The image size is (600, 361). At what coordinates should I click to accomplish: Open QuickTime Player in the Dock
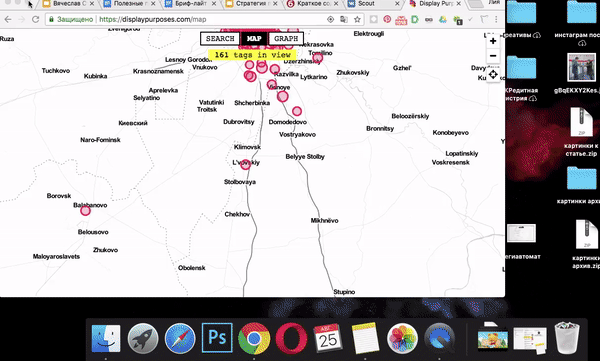[x=439, y=338]
